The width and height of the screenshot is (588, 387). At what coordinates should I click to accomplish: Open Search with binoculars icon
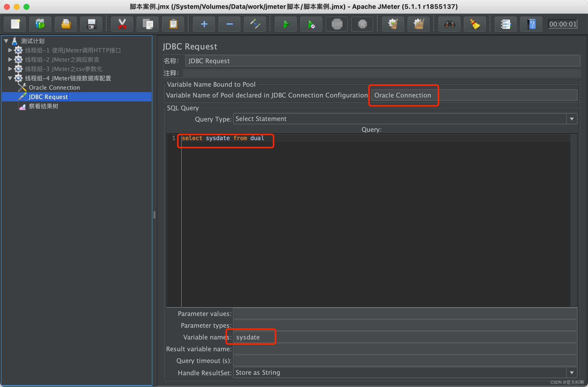449,24
